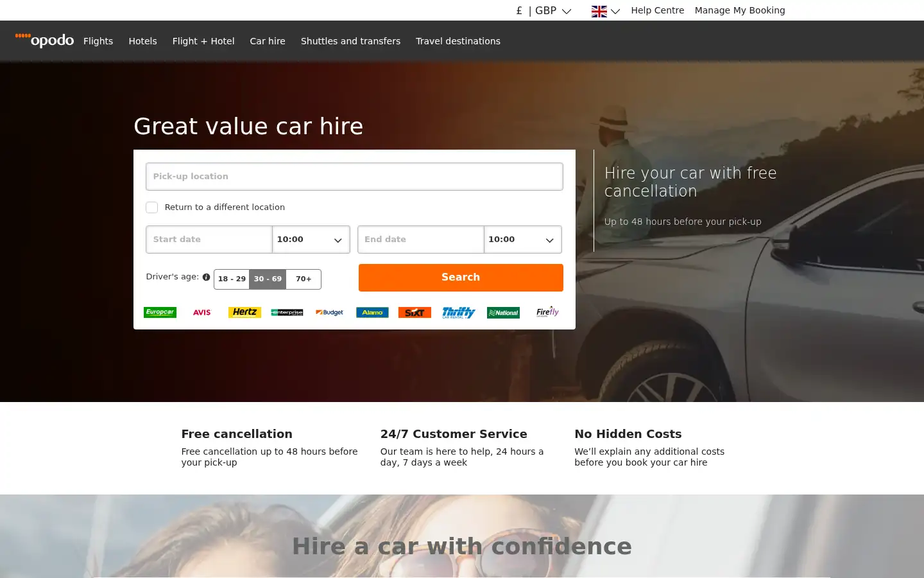Click the Sixt logo
Image resolution: width=924 pixels, height=578 pixels.
pos(415,313)
